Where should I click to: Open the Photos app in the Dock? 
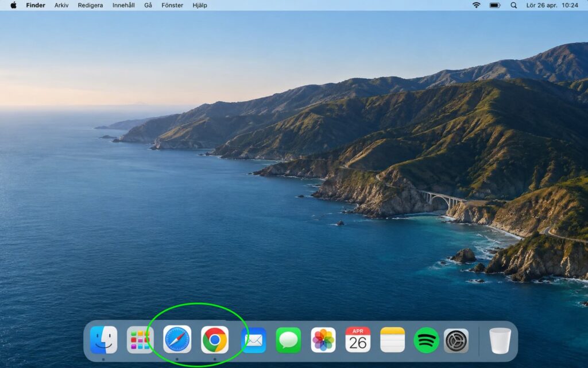tap(323, 340)
